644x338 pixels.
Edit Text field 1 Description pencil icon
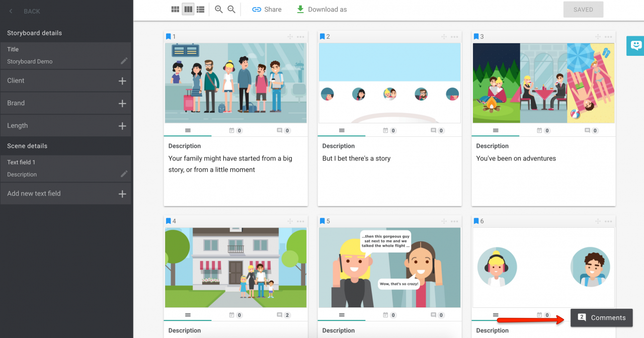tap(124, 174)
